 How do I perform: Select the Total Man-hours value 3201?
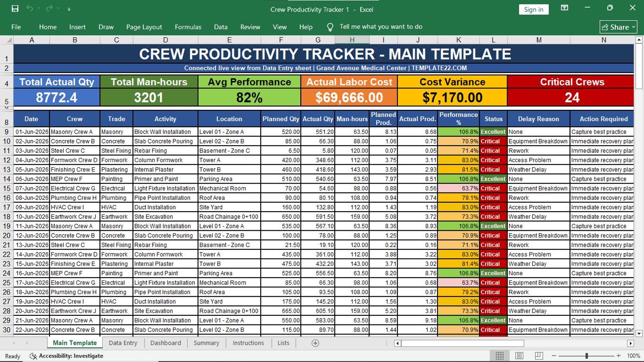coord(149,98)
